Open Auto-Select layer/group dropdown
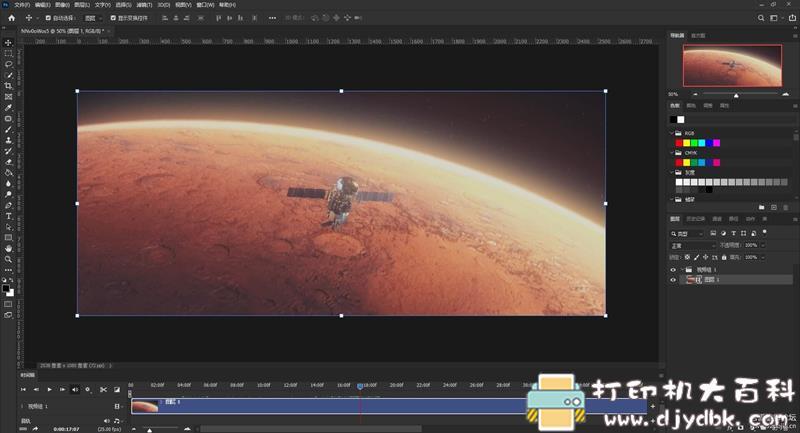 pos(93,18)
